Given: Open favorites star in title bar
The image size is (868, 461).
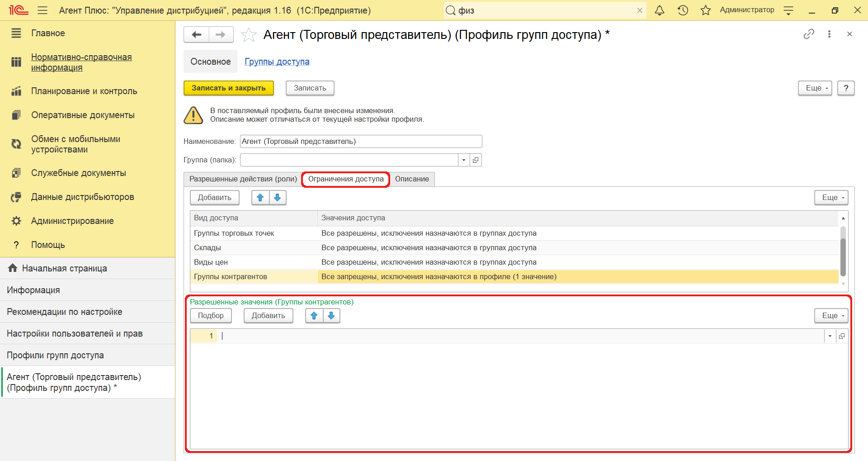Looking at the screenshot, I should [706, 10].
